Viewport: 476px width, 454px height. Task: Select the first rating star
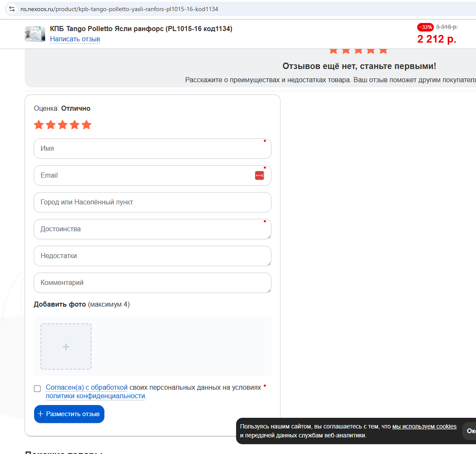pos(39,125)
